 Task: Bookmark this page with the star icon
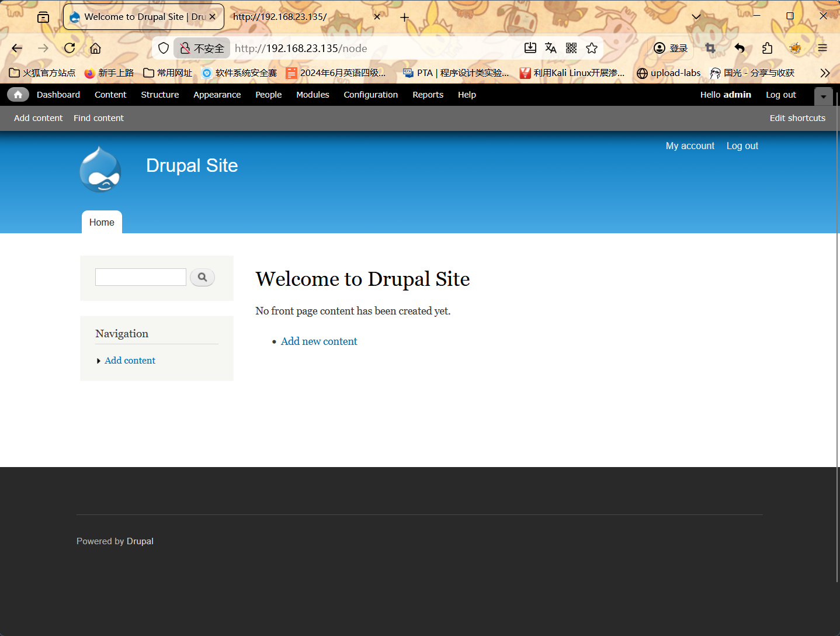(x=592, y=49)
